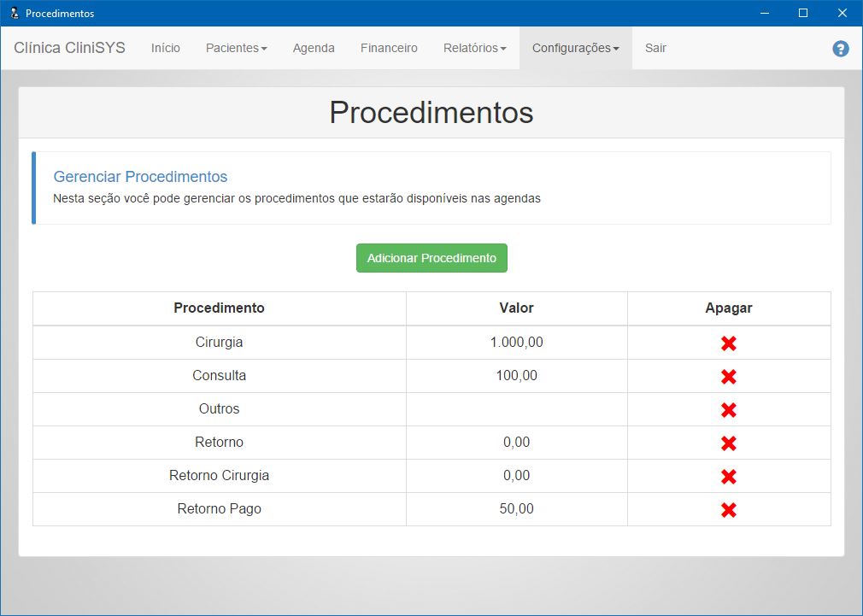Delete the Cirurgia procedure with the red X

tap(727, 343)
